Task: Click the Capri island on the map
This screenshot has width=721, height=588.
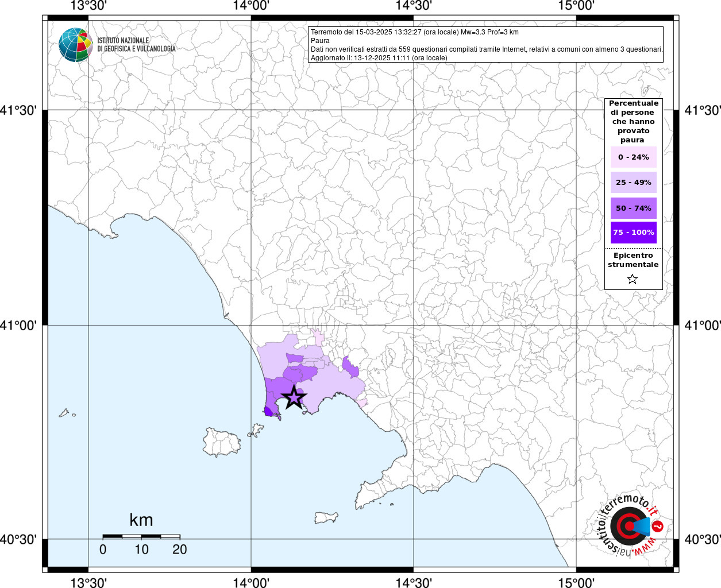Action: [326, 517]
